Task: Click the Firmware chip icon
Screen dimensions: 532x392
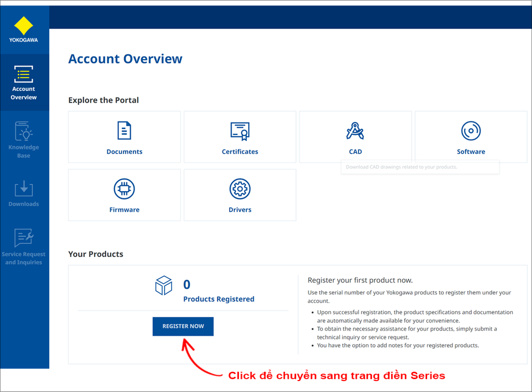Action: coord(124,188)
